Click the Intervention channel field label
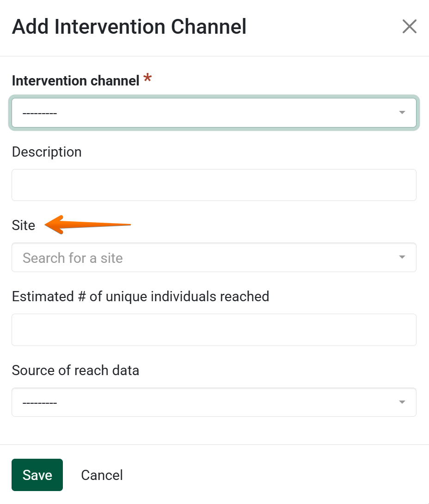Image resolution: width=429 pixels, height=504 pixels. pyautogui.click(x=75, y=81)
